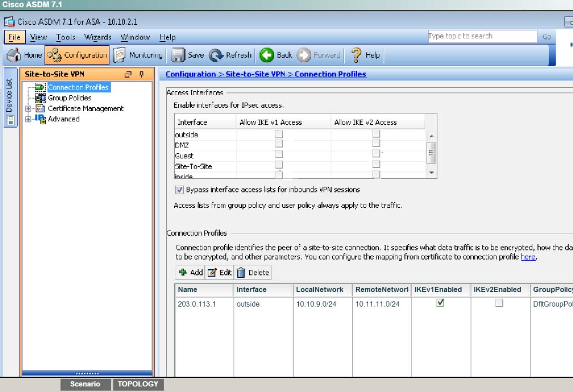573x392 pixels.
Task: Click the interface list scroll down arrow
Action: (x=431, y=172)
